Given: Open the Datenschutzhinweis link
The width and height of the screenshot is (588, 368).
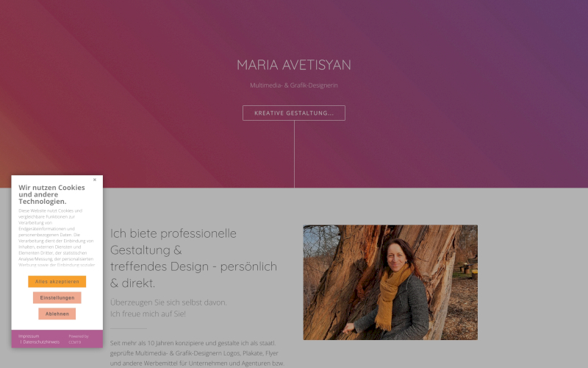Looking at the screenshot, I should tap(41, 342).
